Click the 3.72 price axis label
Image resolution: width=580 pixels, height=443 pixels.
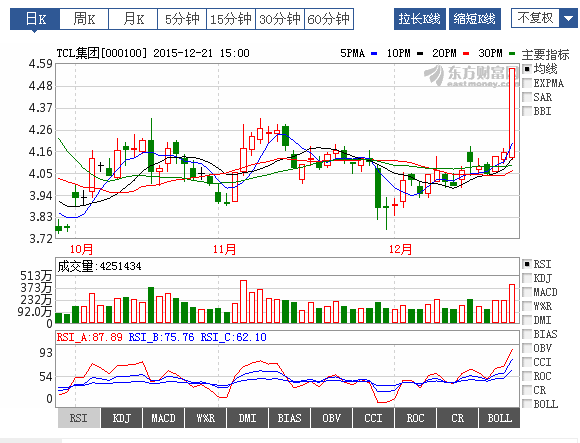click(41, 239)
